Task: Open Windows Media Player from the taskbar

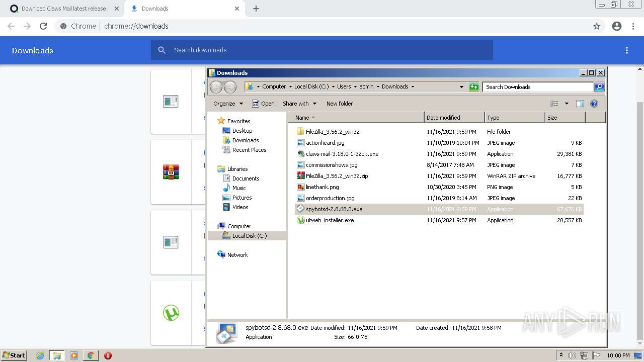Action: click(x=74, y=355)
